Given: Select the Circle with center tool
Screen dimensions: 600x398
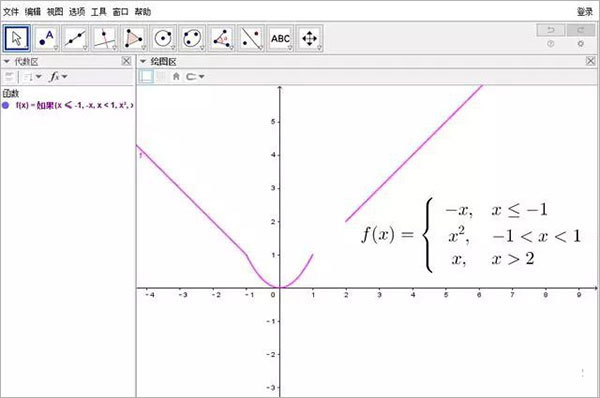Looking at the screenshot, I should tap(163, 38).
